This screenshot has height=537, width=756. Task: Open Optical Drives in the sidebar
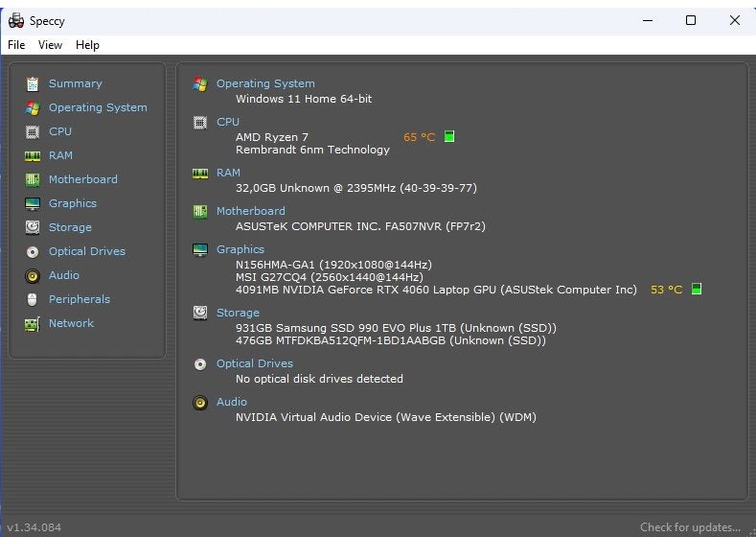[x=87, y=251]
